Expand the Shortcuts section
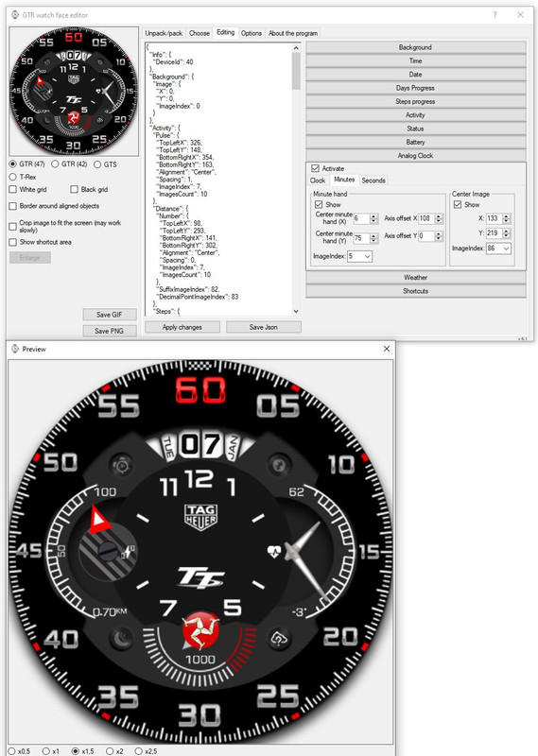The image size is (538, 756). click(415, 291)
